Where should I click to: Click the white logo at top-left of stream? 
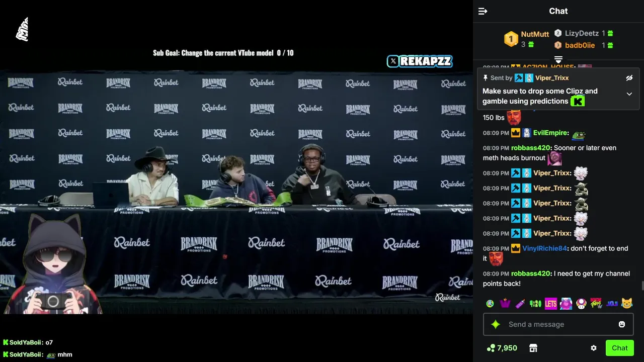coord(22,29)
